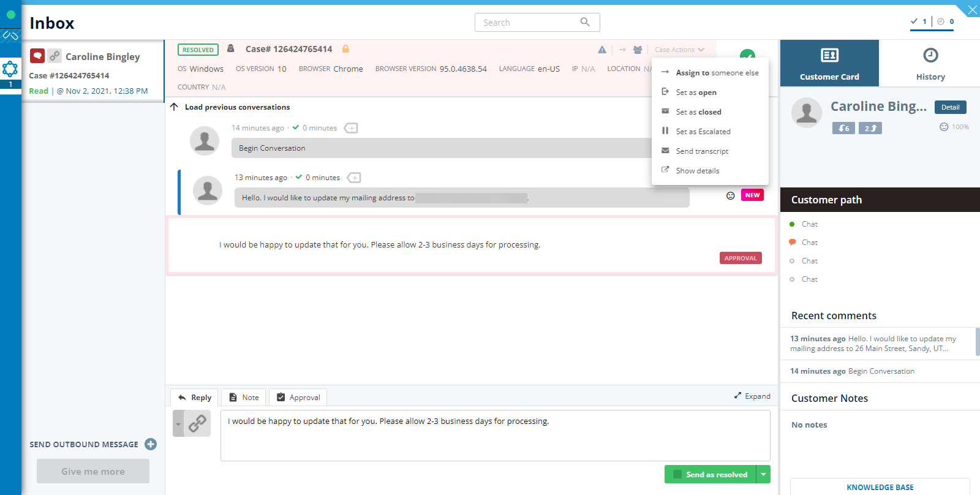
Task: Click the green online status dot
Action: click(10, 15)
